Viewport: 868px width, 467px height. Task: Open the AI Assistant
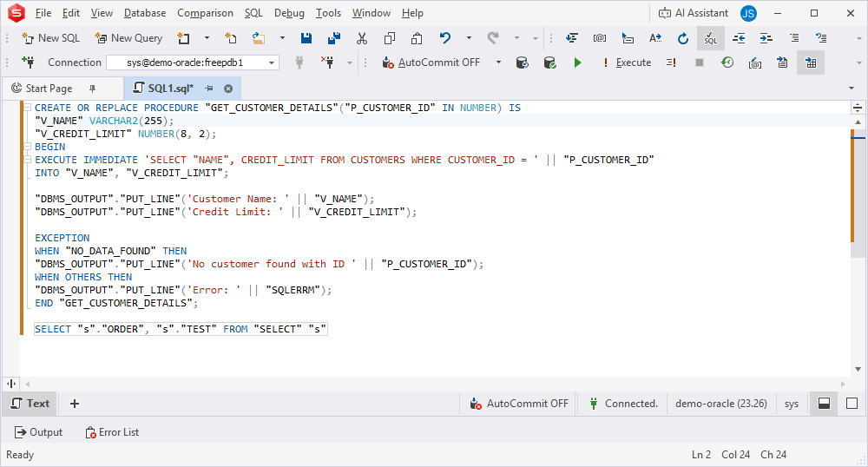tap(693, 13)
